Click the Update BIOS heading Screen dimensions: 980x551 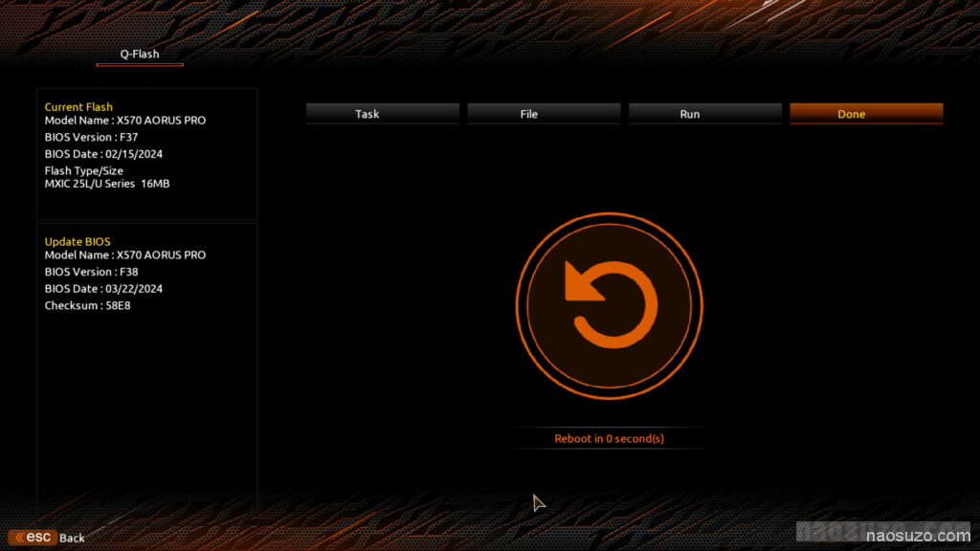pyautogui.click(x=78, y=242)
